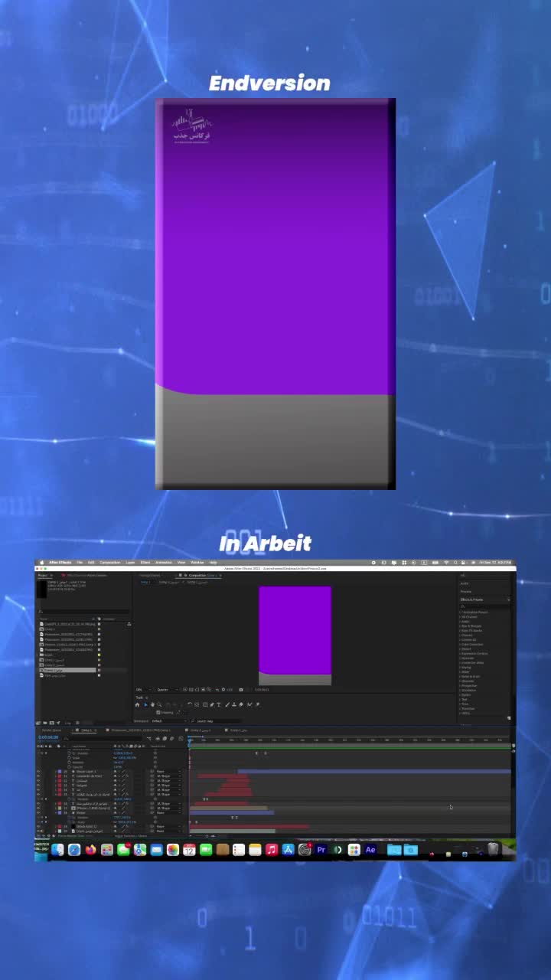
Task: Open Launchpad in the dock
Action: tap(107, 850)
